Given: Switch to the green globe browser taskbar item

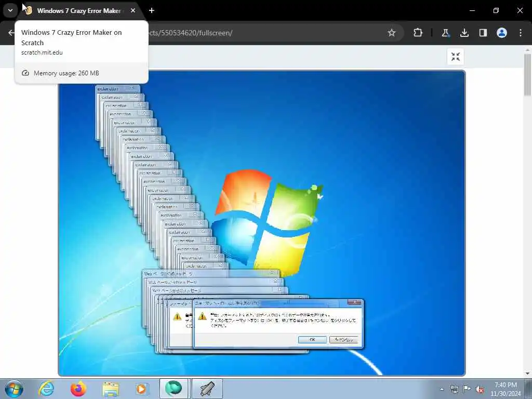Looking at the screenshot, I should 174,389.
